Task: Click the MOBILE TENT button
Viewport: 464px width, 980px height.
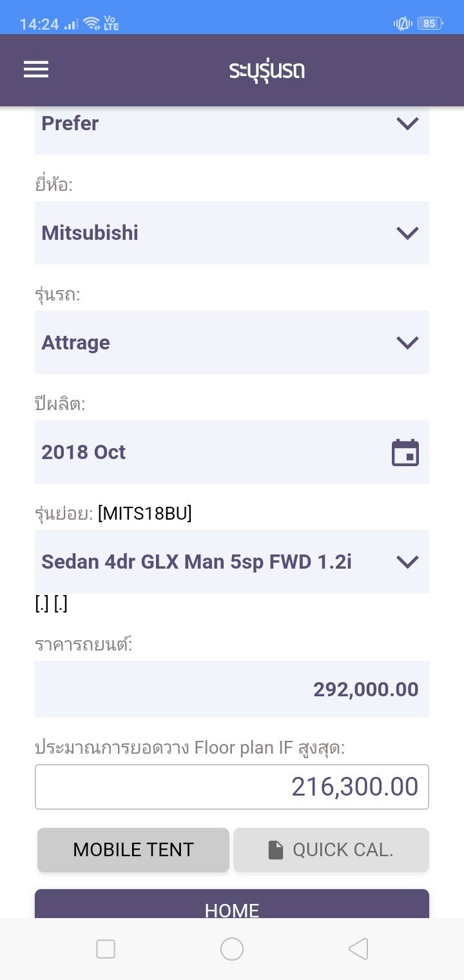Action: coord(133,850)
